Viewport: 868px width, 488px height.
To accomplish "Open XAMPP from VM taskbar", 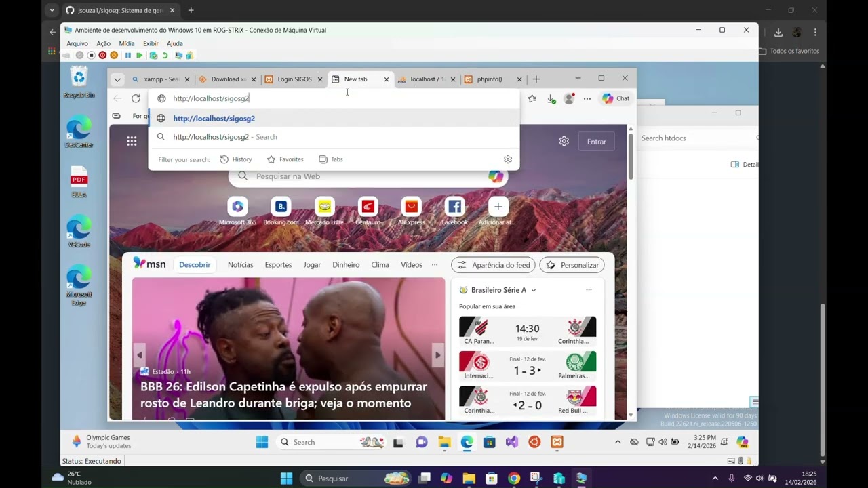I will pyautogui.click(x=557, y=442).
